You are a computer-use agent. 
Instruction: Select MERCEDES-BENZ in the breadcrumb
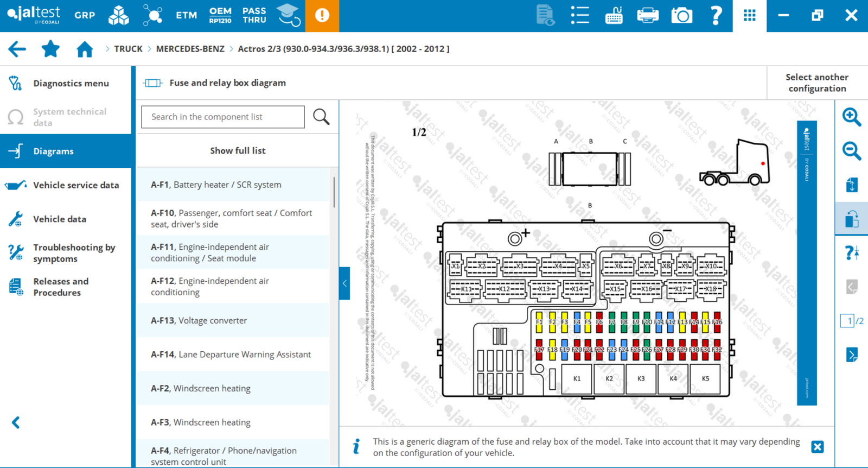pos(190,49)
